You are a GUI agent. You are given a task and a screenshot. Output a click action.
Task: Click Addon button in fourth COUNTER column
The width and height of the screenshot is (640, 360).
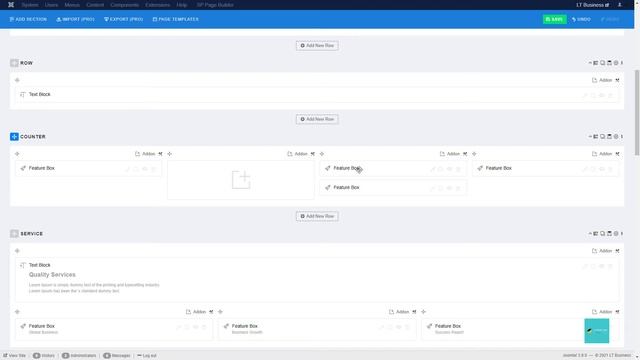[602, 154]
